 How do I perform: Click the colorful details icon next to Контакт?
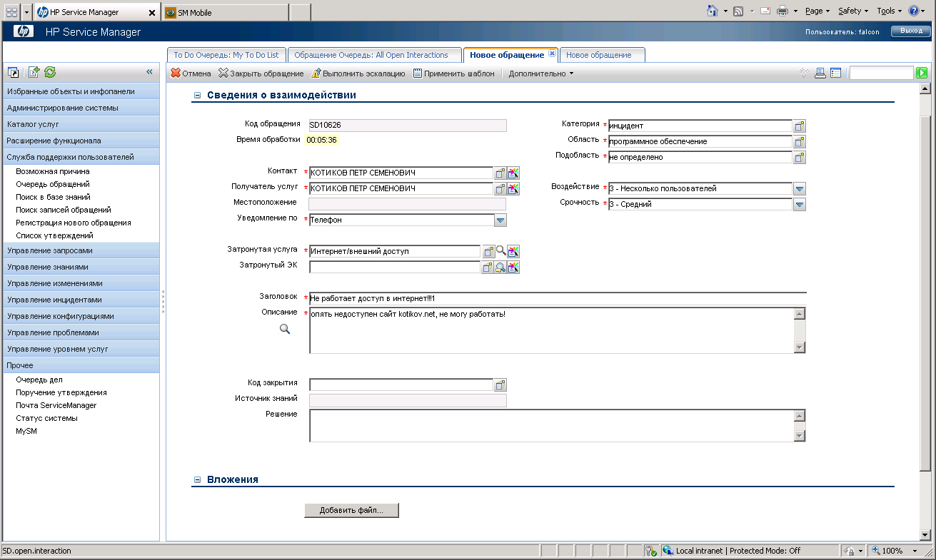coord(513,173)
